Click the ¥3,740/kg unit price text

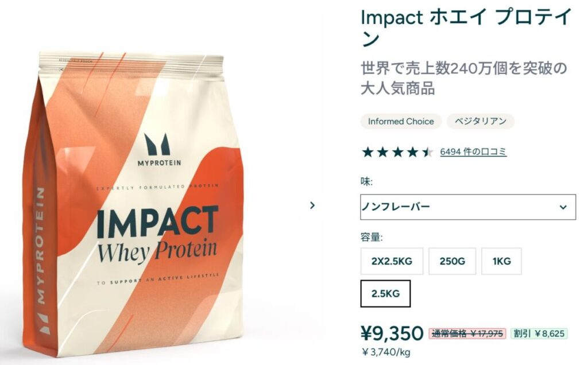[x=386, y=352]
